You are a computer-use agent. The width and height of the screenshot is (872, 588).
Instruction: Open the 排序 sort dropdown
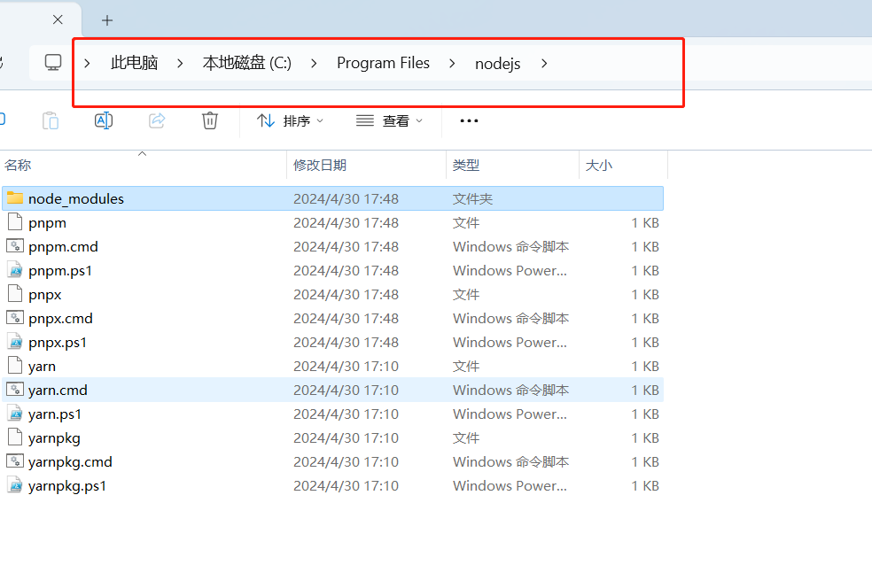pos(290,120)
